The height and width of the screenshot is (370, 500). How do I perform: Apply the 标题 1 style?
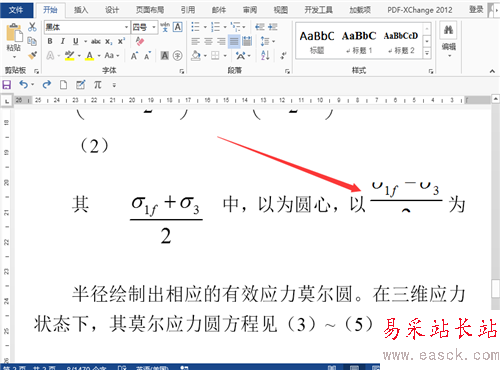359,42
